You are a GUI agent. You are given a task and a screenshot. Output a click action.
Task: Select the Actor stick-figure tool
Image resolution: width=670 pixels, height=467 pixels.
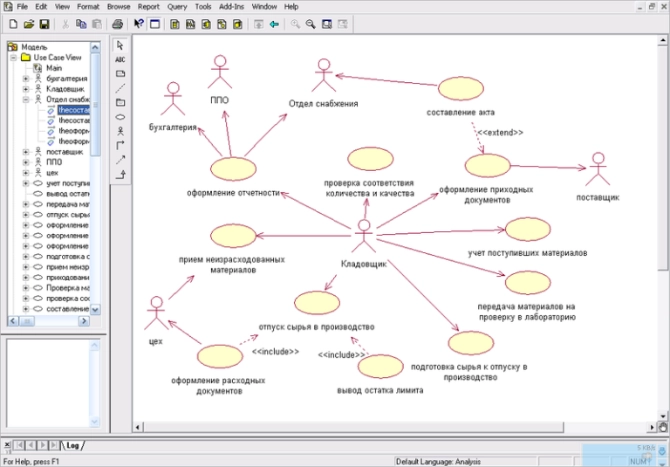point(120,131)
